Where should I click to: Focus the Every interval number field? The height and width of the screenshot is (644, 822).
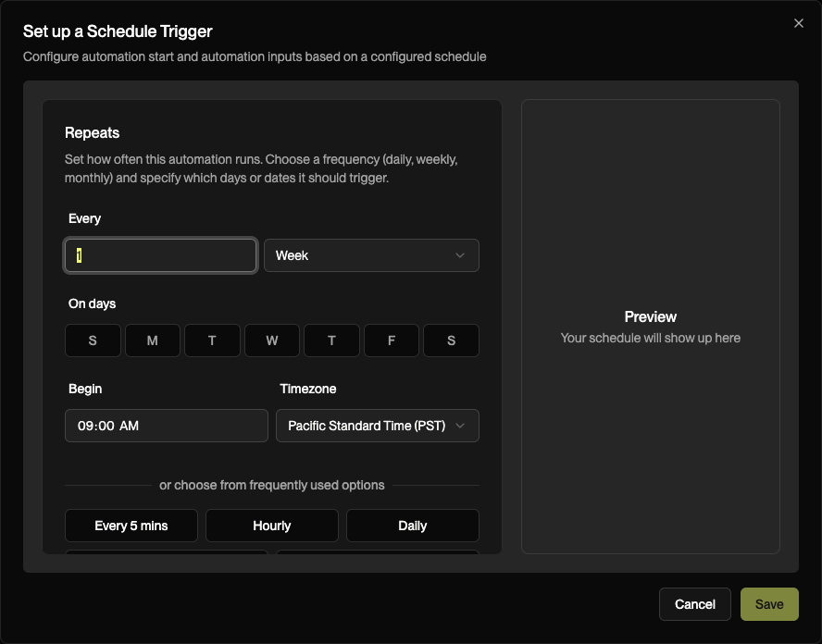(160, 255)
